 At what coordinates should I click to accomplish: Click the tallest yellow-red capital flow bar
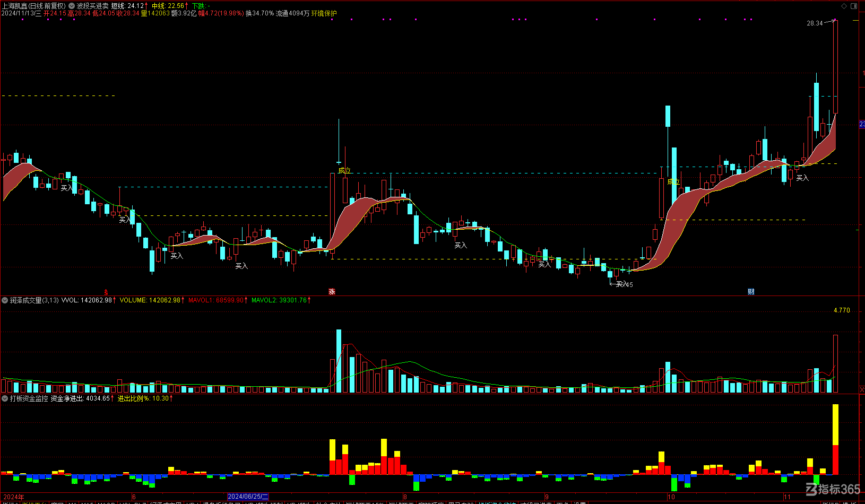pos(836,440)
